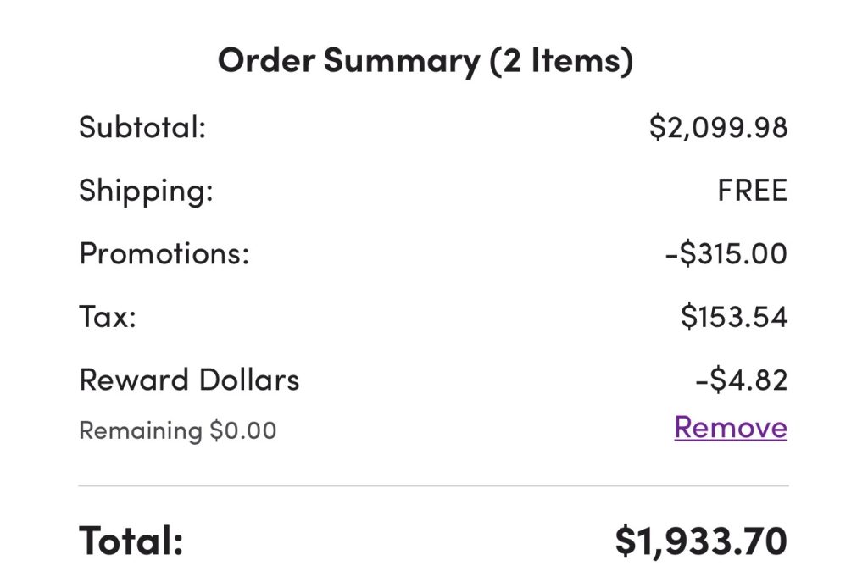868x588 pixels.
Task: Click the FREE shipping value
Action: pos(752,190)
